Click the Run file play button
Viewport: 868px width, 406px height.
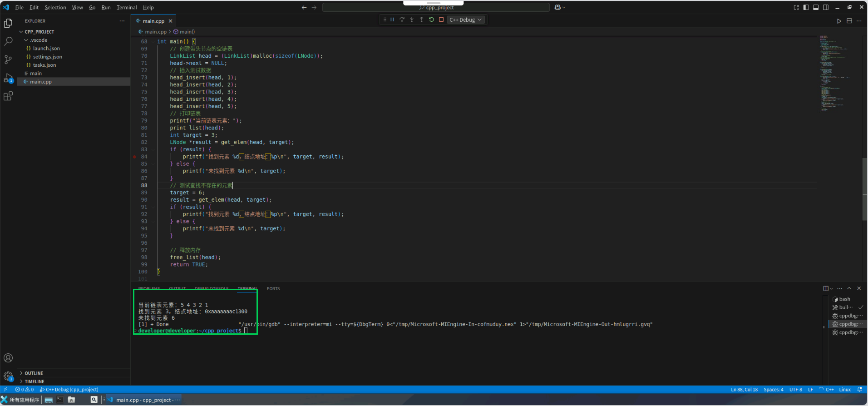839,21
